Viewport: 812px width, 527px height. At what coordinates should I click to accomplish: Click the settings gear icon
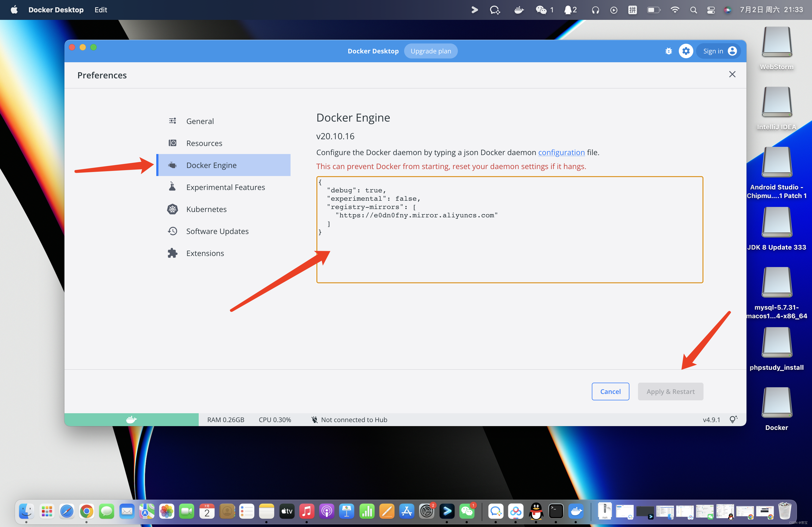tap(686, 51)
